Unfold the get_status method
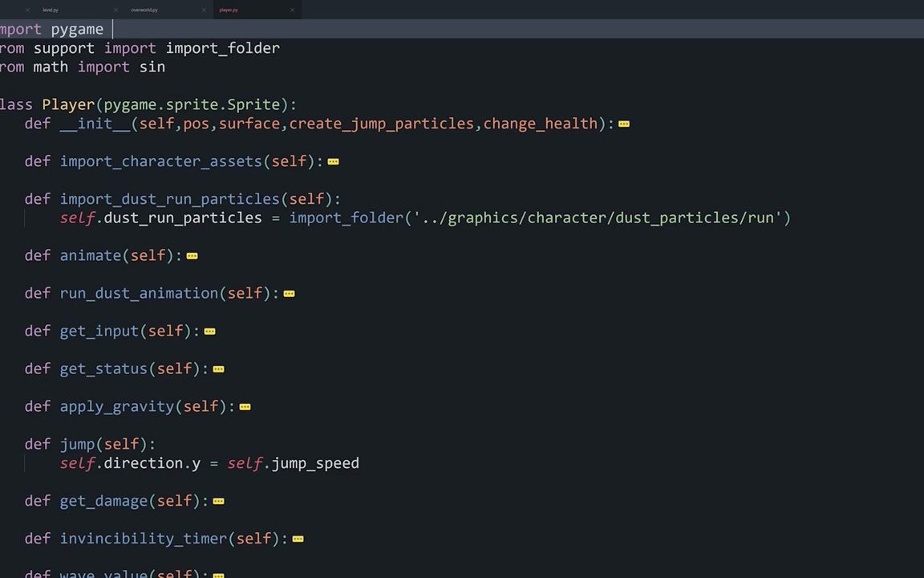 click(x=218, y=368)
